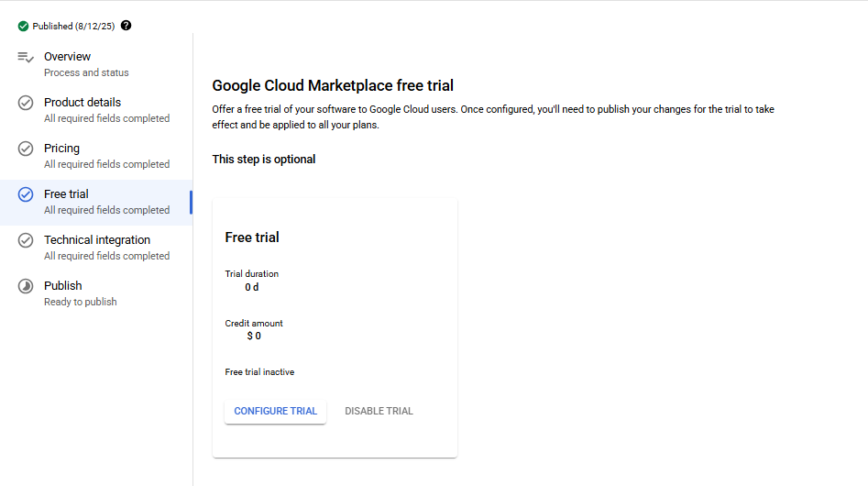Screen dimensions: 868x486
Task: Click the Pricing checkmark circle icon
Action: coord(26,149)
